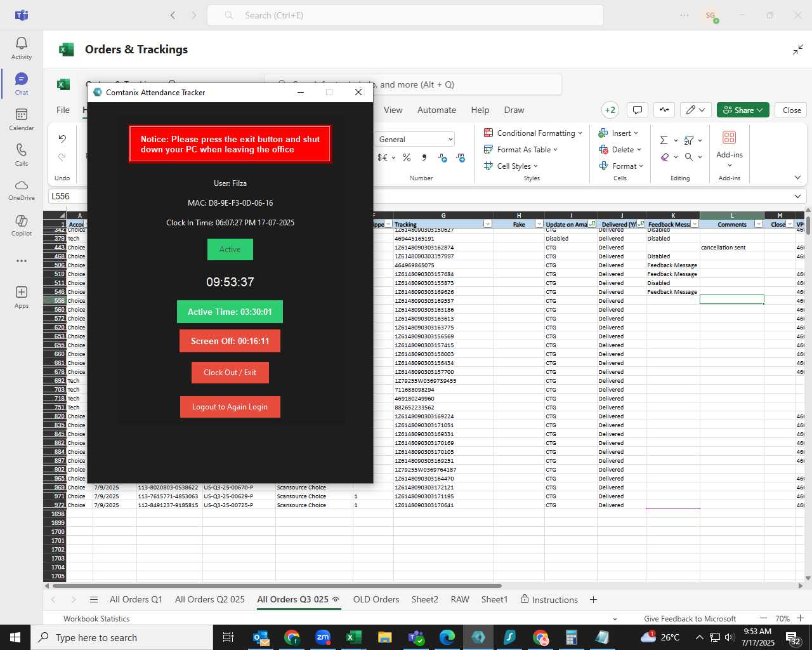Open the Delivered column filter

641,224
